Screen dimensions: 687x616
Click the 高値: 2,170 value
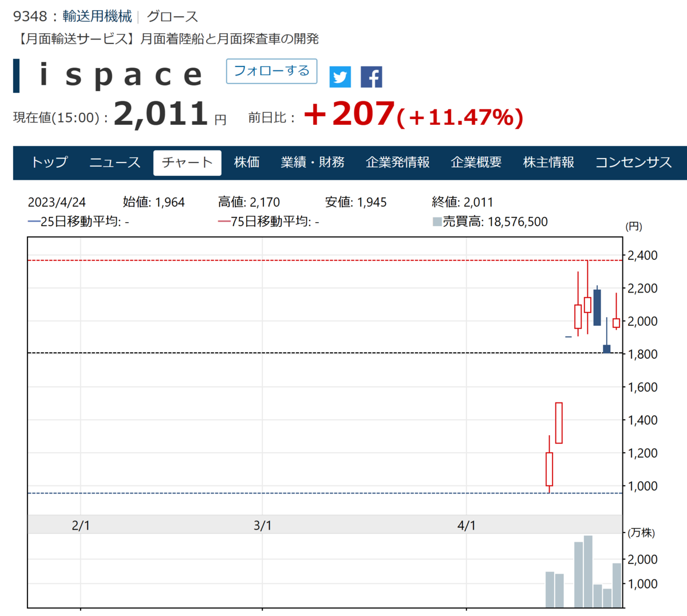point(249,202)
